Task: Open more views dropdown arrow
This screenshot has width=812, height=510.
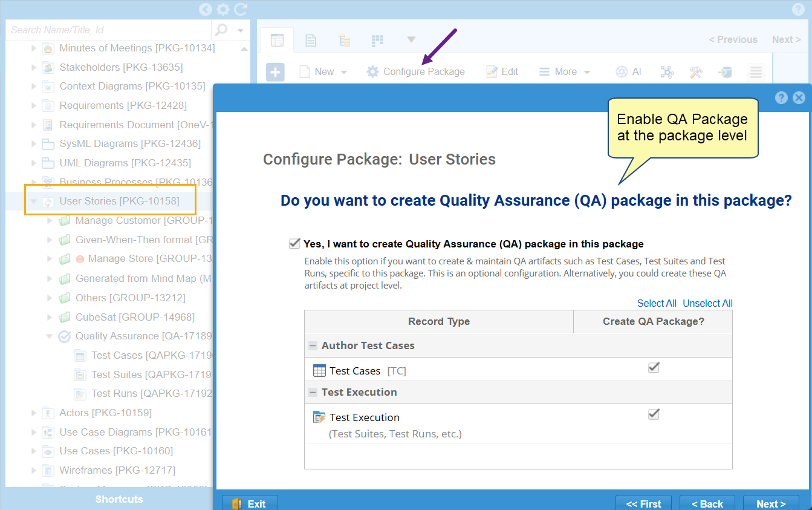Action: point(411,40)
